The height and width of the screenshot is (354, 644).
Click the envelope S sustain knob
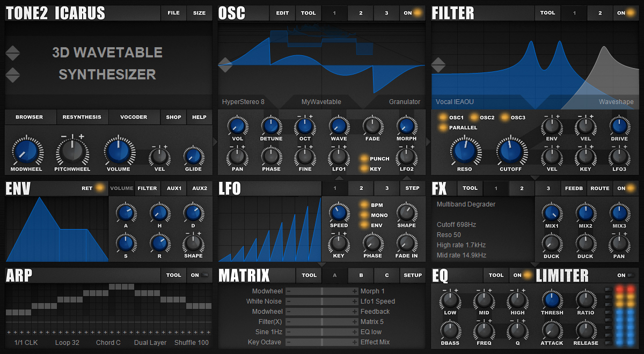(125, 244)
